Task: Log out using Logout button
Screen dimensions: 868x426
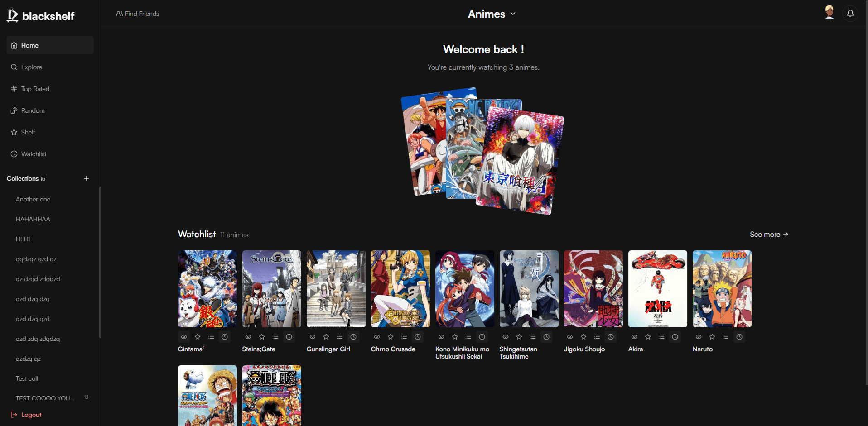Action: point(26,415)
